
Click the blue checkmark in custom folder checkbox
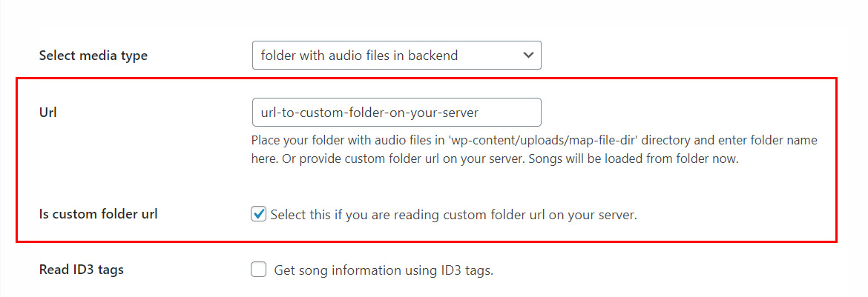pyautogui.click(x=259, y=215)
